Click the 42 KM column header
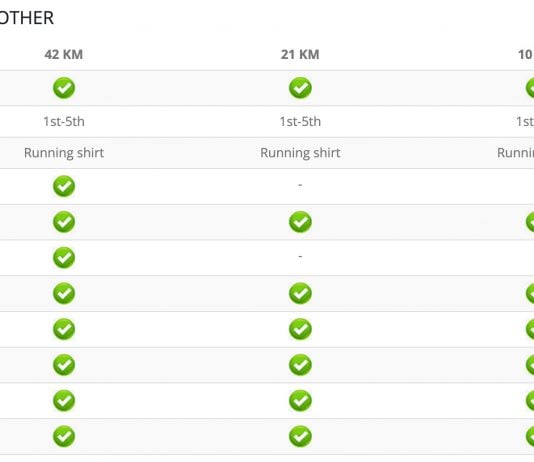Image resolution: width=534 pixels, height=462 pixels. 64,54
